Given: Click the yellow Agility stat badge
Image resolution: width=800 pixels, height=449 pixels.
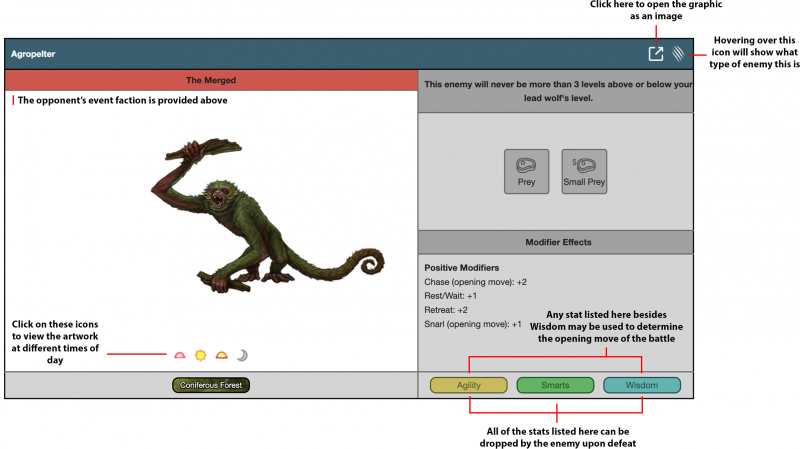Looking at the screenshot, I should coord(469,385).
